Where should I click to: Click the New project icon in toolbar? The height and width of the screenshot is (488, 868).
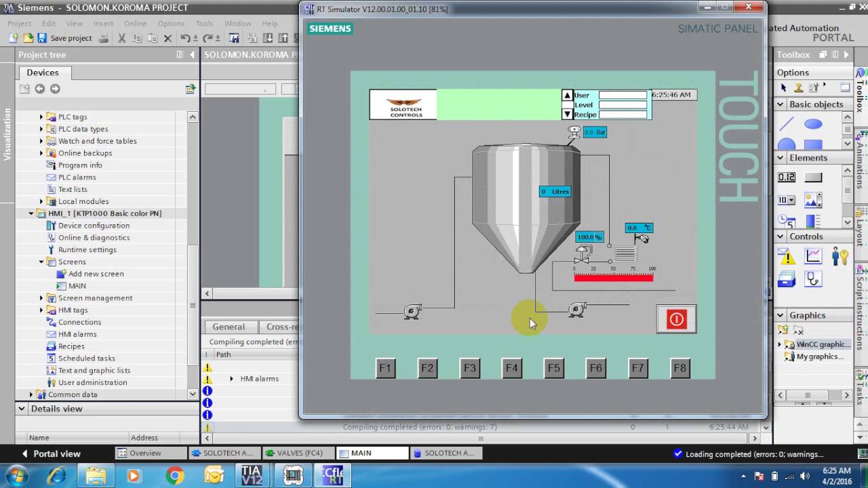(x=13, y=38)
